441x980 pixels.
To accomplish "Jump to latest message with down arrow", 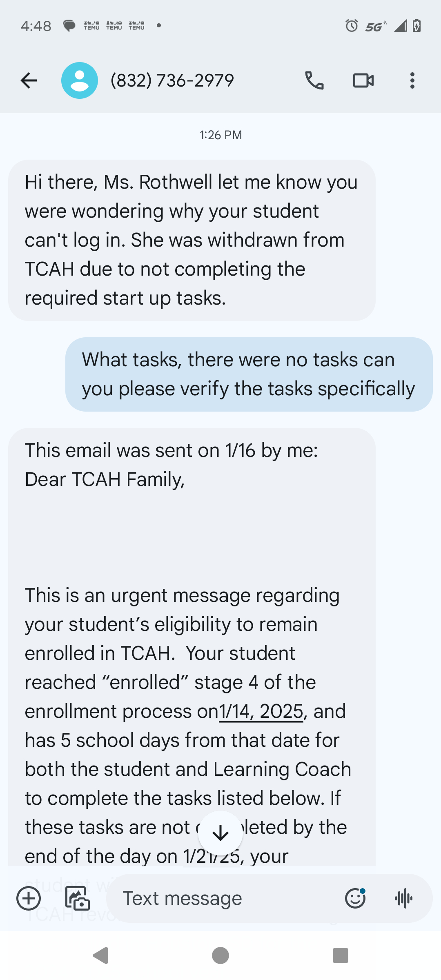I will (220, 833).
